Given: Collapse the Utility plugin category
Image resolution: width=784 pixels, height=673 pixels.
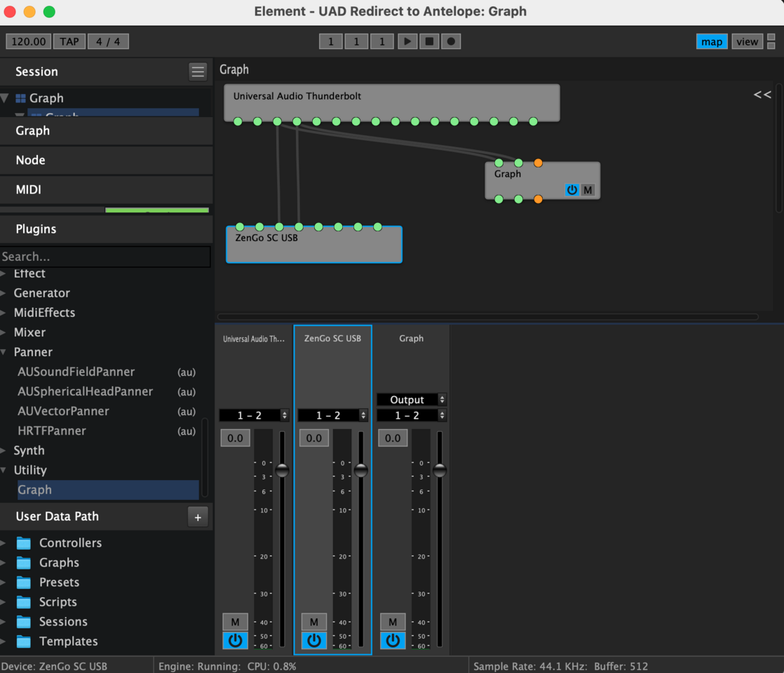Looking at the screenshot, I should pyautogui.click(x=4, y=470).
